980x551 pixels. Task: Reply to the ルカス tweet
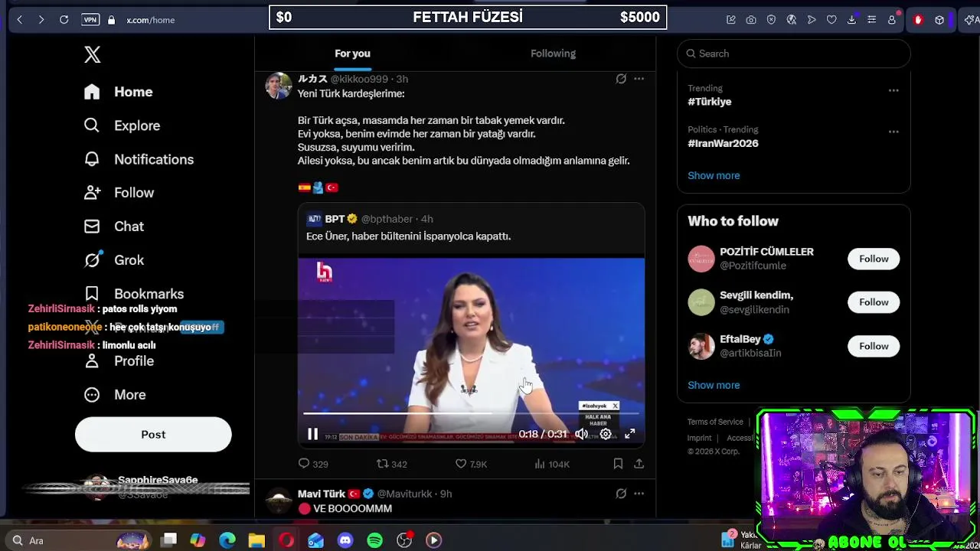(312, 464)
